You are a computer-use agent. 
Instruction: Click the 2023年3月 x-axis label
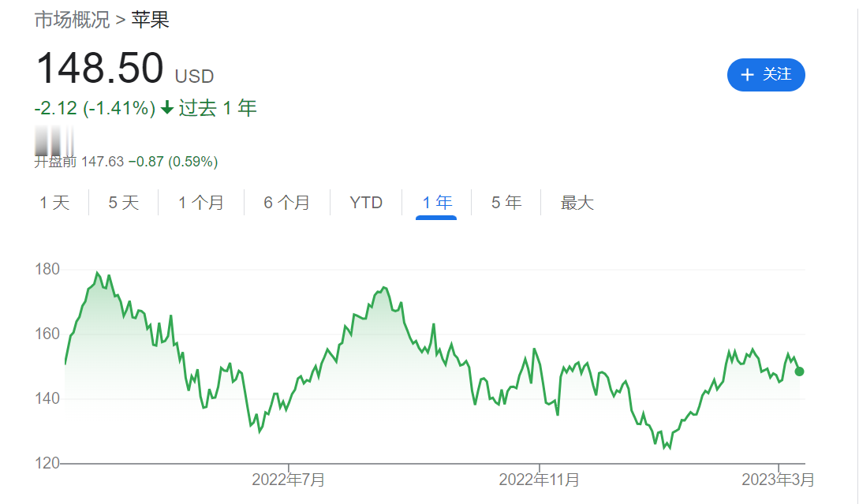coord(778,480)
